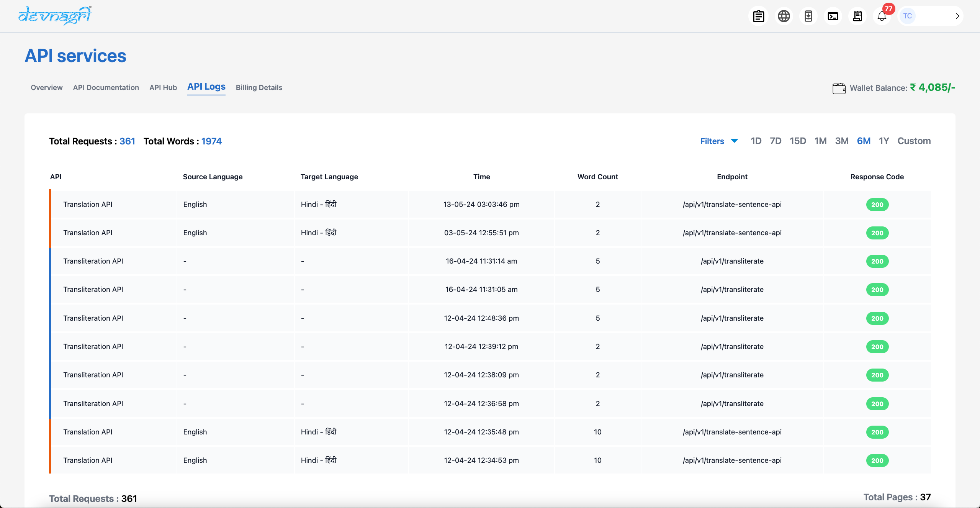Click the Source Language column header
Image resolution: width=980 pixels, height=508 pixels.
(213, 177)
